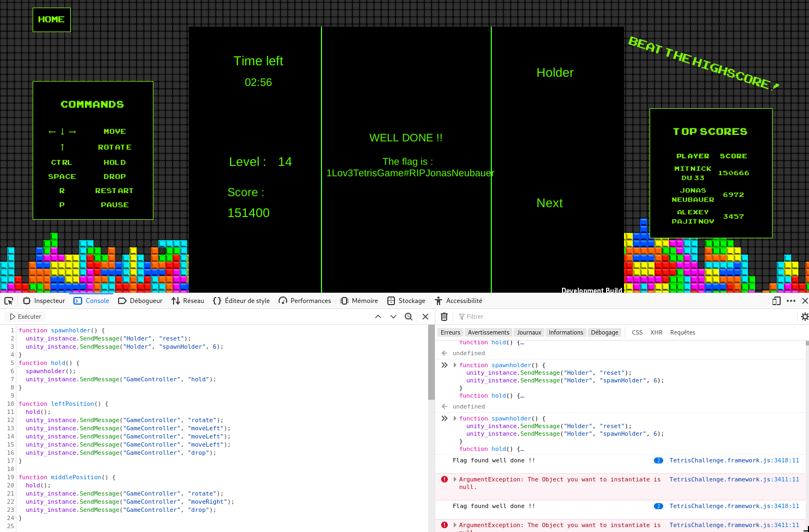Close the multi-line editor pane
This screenshot has height=532, width=809.
coord(425,317)
